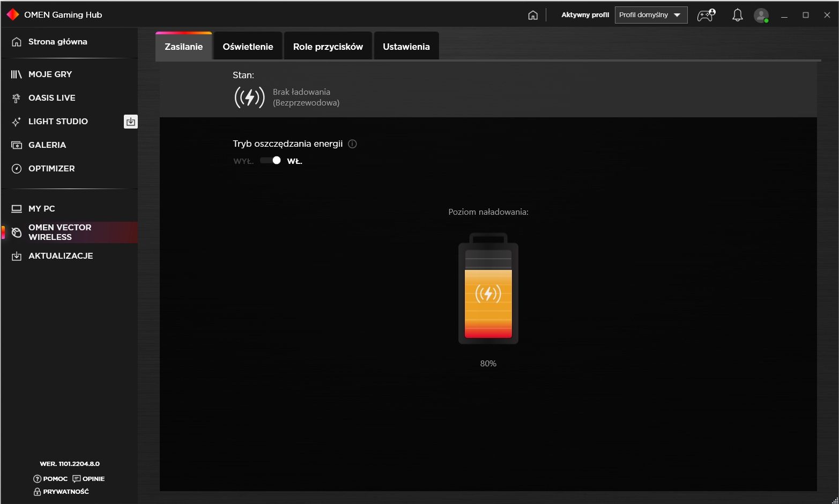Click the Aktywny profil label
This screenshot has height=504, width=839.
[x=585, y=15]
